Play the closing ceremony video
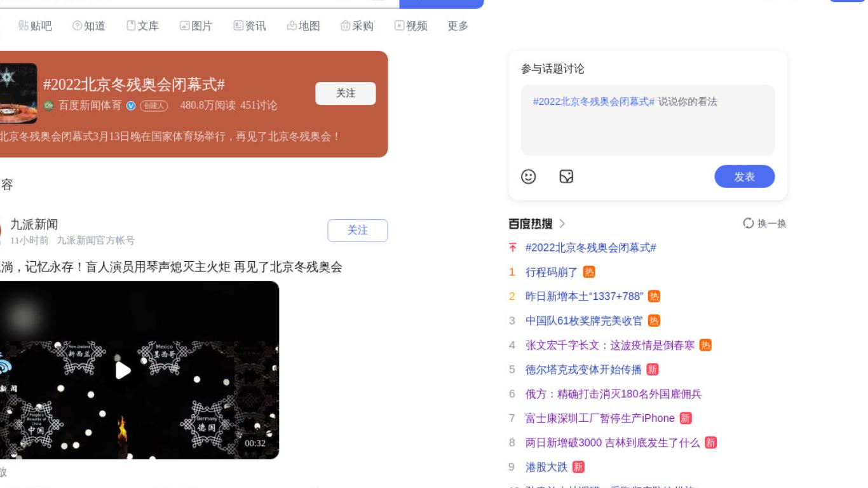 (123, 370)
